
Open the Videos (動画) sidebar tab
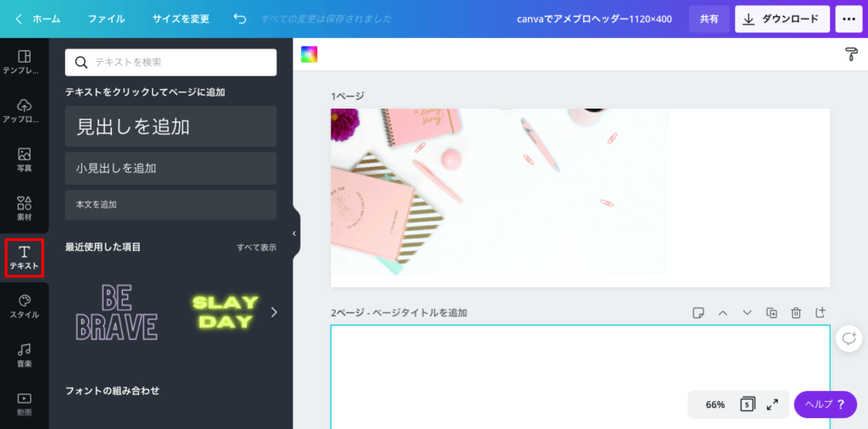click(25, 404)
